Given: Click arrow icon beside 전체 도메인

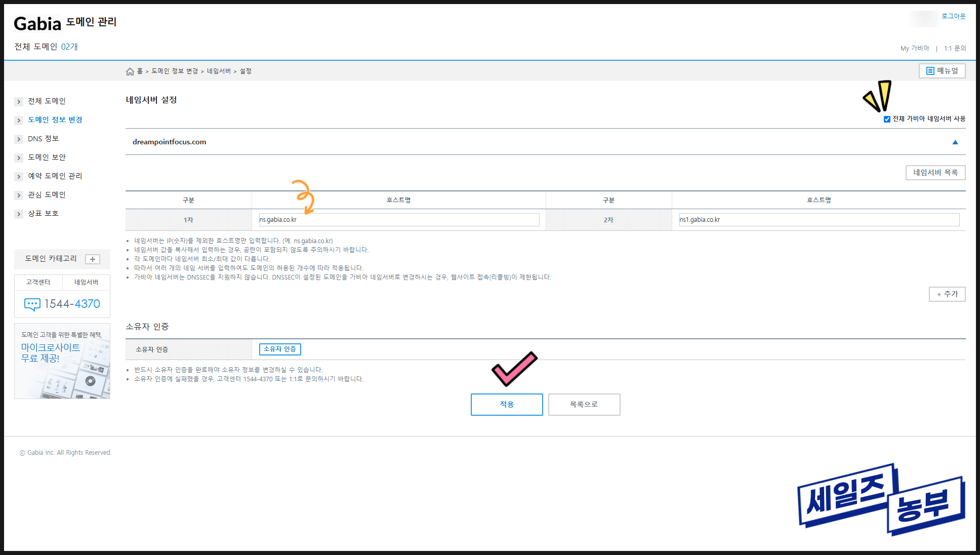Looking at the screenshot, I should [x=19, y=102].
